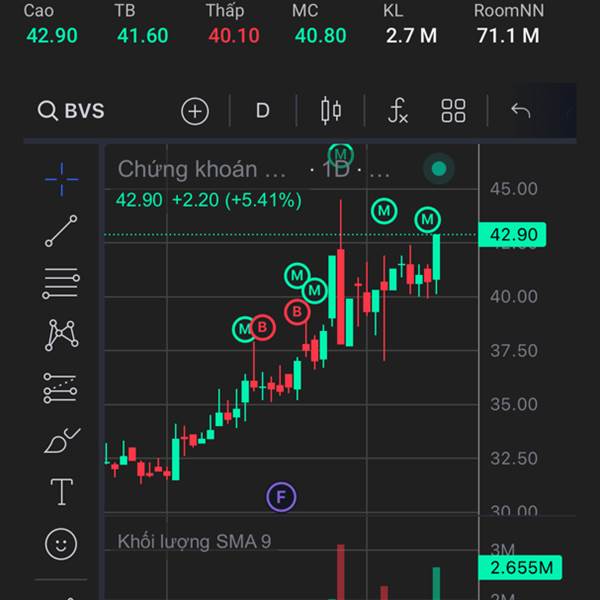600x600 pixels.
Task: Click the purple F event marker
Action: coord(281,497)
